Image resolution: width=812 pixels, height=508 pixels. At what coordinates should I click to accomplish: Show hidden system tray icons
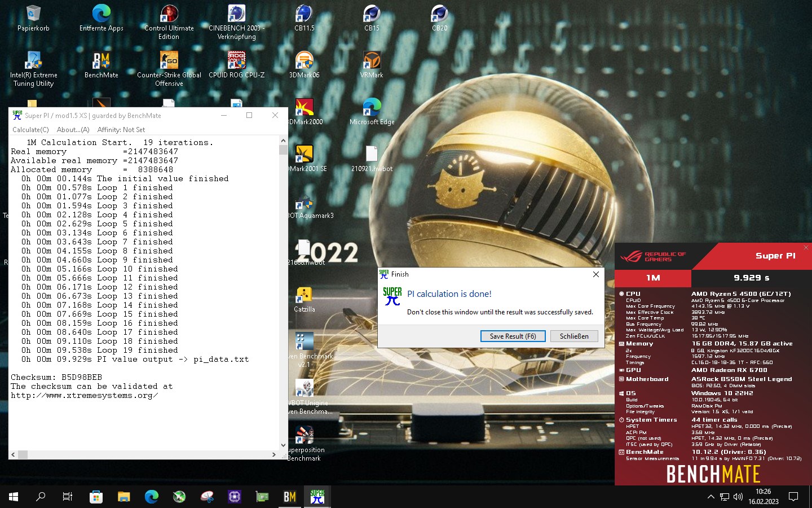click(710, 497)
